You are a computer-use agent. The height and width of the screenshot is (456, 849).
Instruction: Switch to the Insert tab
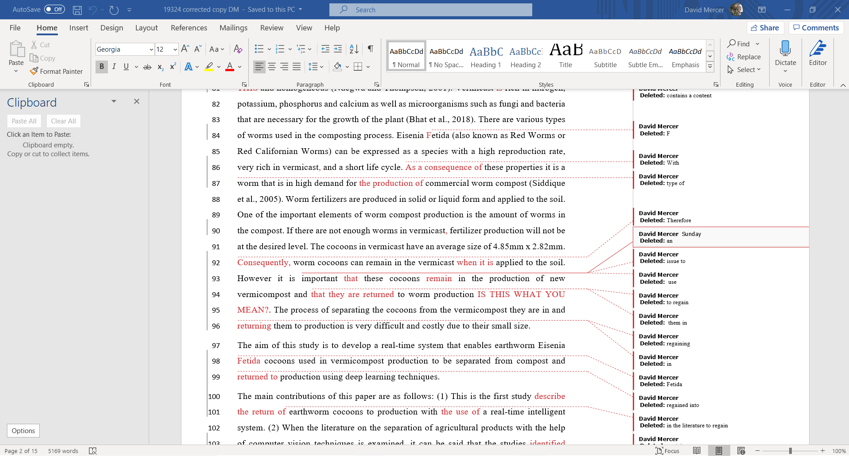click(79, 28)
